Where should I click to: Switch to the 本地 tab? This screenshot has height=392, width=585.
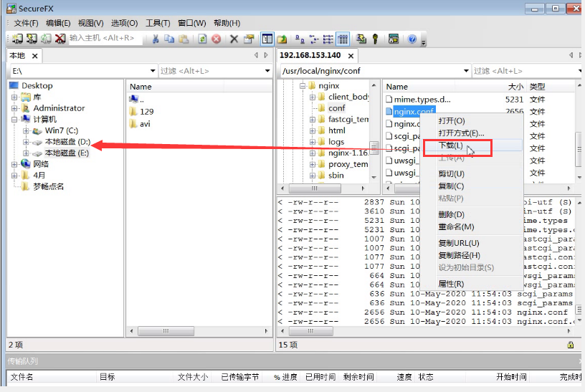click(x=17, y=56)
